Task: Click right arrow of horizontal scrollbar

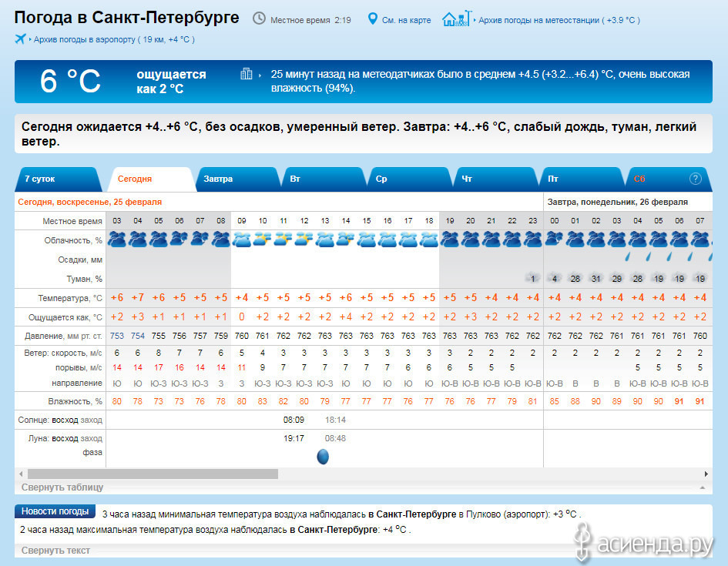Action: 706,474
